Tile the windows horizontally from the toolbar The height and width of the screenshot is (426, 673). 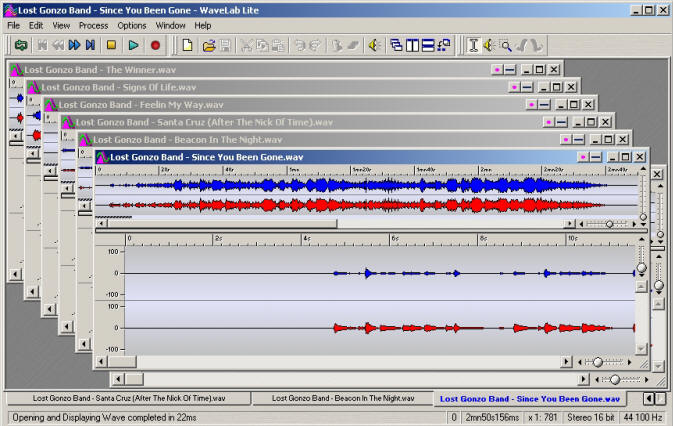click(x=428, y=45)
